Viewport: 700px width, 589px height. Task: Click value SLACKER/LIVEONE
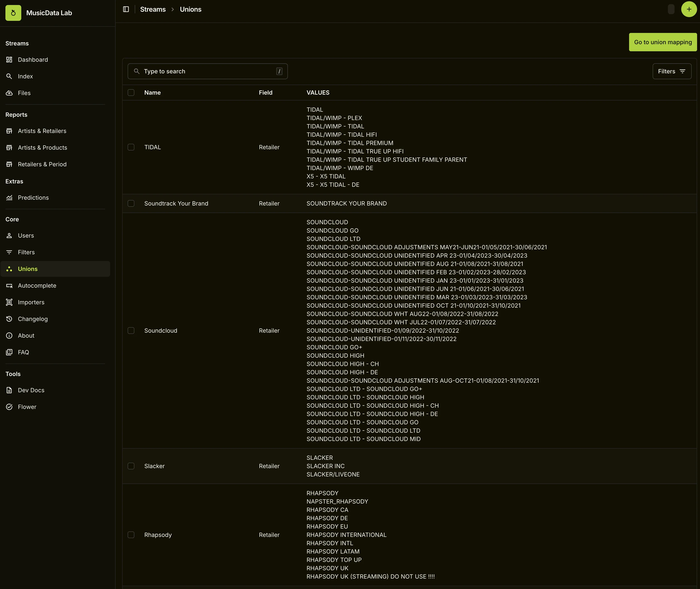tap(333, 474)
